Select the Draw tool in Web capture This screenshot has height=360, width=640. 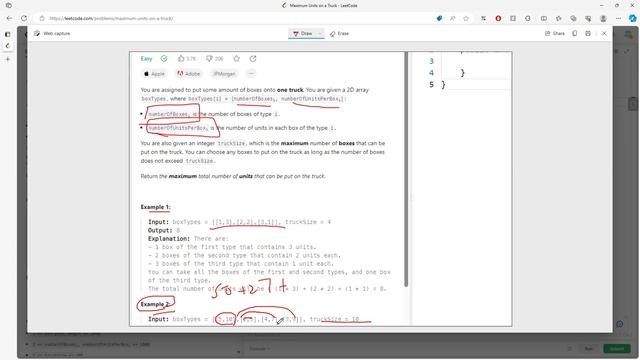point(302,33)
